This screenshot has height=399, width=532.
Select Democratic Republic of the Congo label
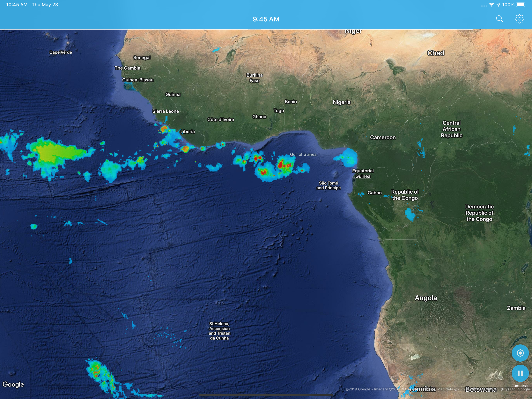tap(479, 213)
